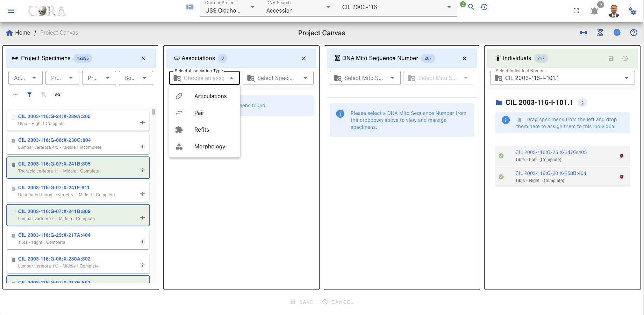Click the save icon in Individuals panel

pyautogui.click(x=611, y=58)
